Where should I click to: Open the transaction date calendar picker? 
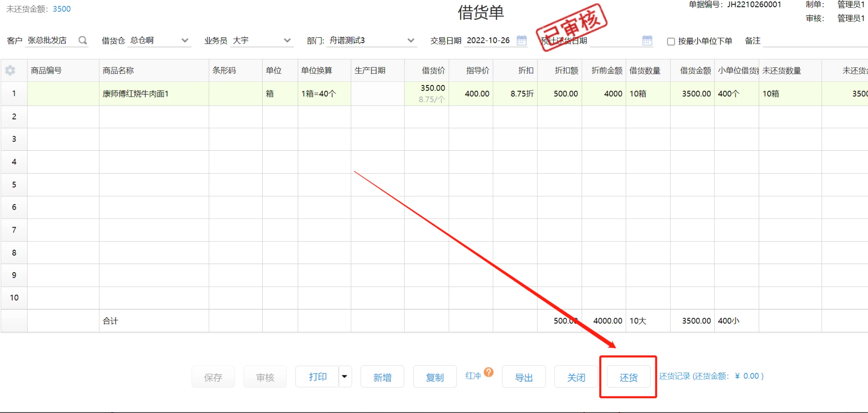[521, 40]
